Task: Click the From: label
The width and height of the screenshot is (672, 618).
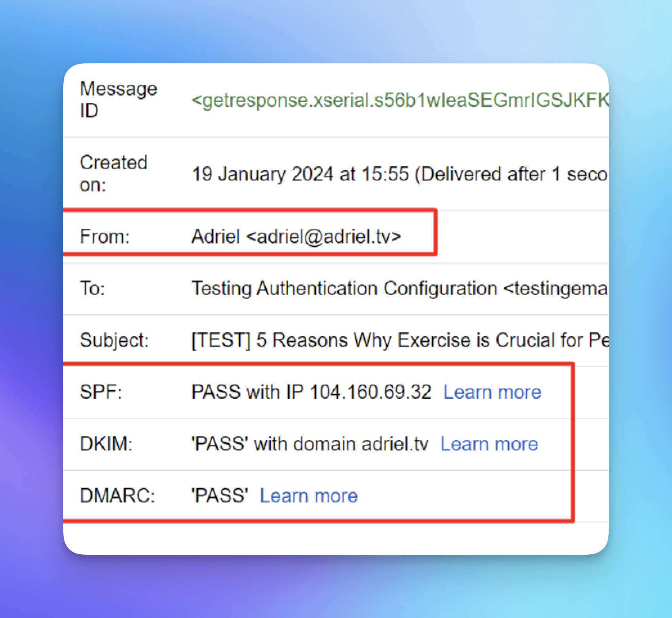Action: pos(105,237)
